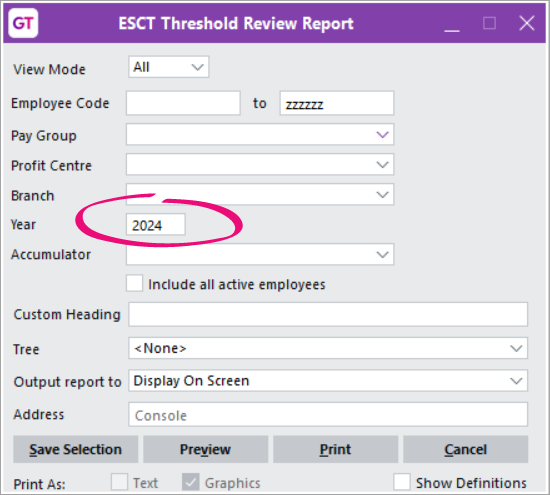Expand the Pay Group dropdown arrow
The height and width of the screenshot is (495, 550).
[382, 134]
